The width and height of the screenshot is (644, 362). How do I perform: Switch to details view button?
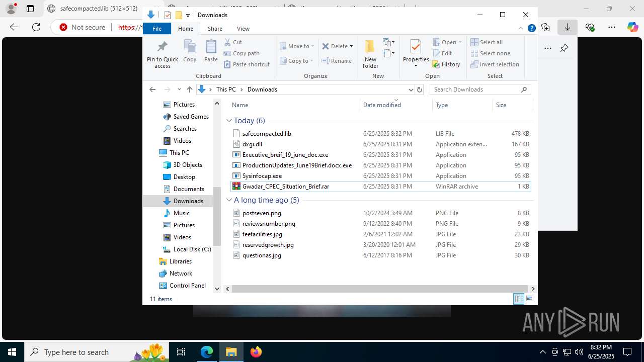(519, 299)
